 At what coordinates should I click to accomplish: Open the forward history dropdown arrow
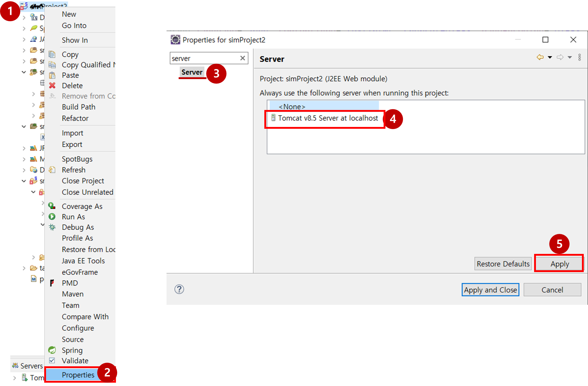570,57
